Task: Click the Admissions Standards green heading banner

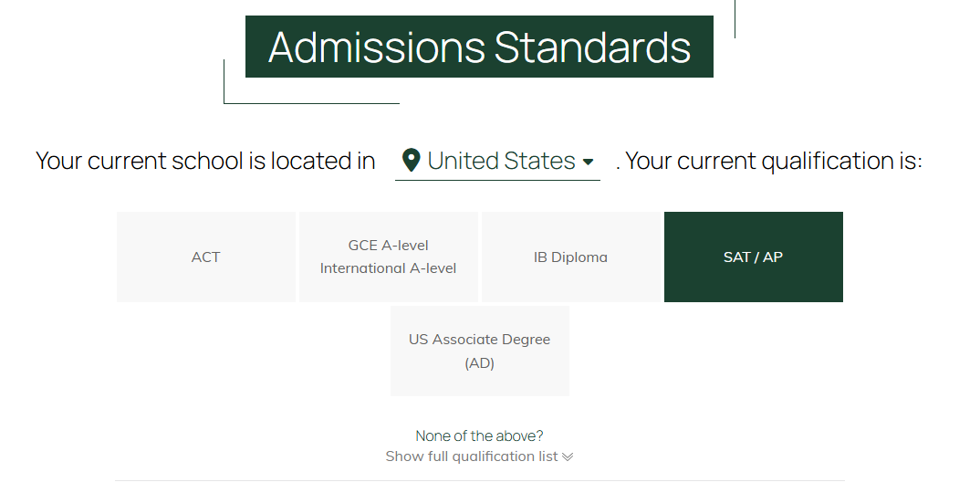Action: [479, 47]
